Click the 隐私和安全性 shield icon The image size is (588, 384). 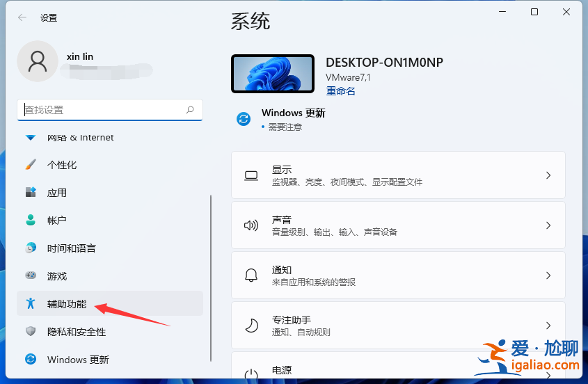[31, 331]
